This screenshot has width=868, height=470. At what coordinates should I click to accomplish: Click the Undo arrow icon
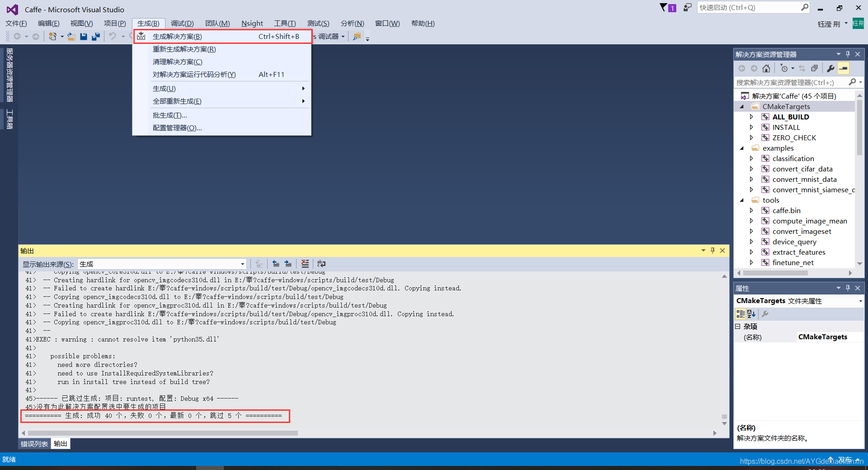[x=113, y=36]
